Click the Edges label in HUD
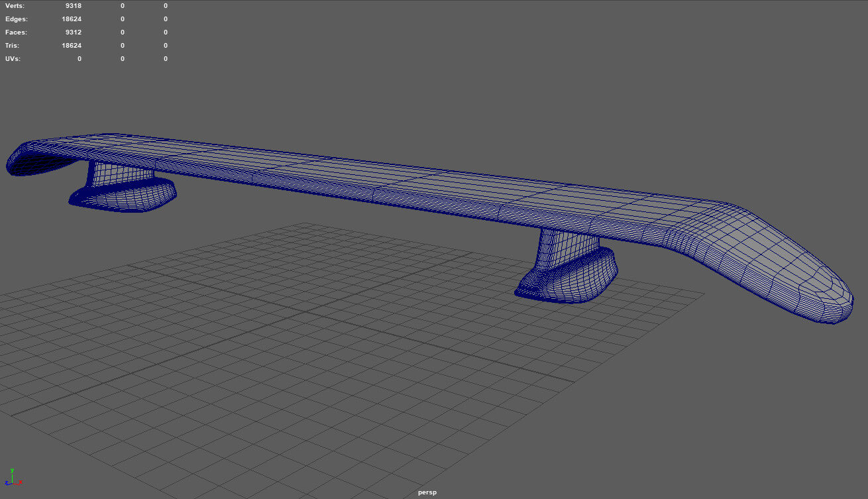The width and height of the screenshot is (868, 499). pos(16,19)
